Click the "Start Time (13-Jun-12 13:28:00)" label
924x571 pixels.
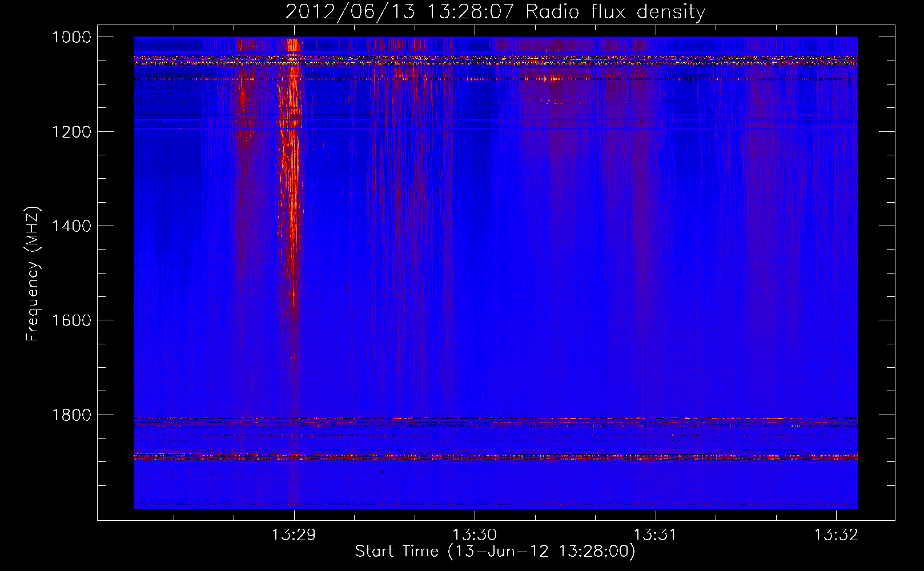495,552
